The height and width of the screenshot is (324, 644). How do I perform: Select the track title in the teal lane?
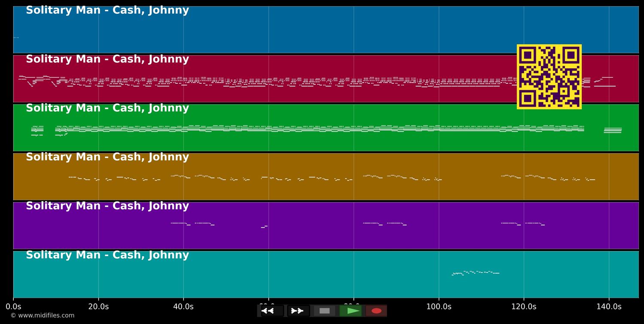tap(107, 255)
